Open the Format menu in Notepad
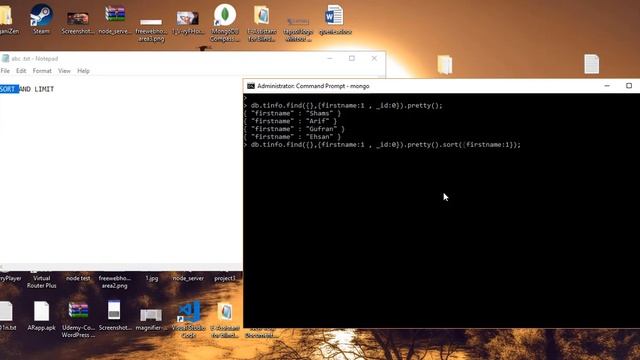 click(42, 71)
